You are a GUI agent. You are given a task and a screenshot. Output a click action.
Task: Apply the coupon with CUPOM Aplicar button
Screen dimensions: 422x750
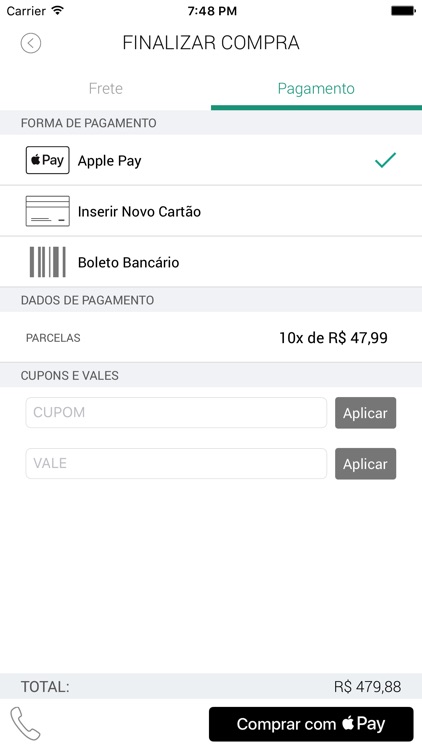coord(366,413)
